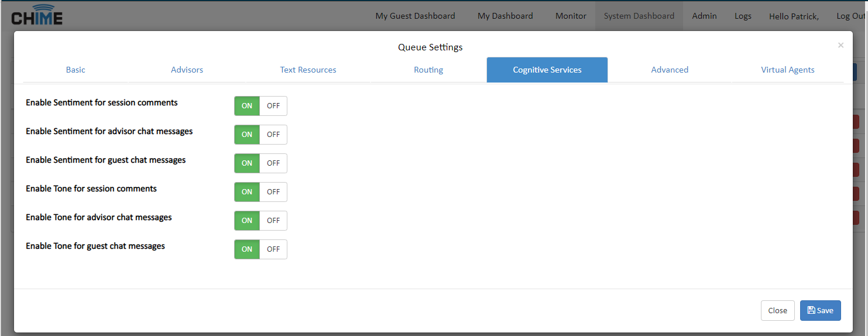The height and width of the screenshot is (336, 868).
Task: Click the CHIME logo icon
Action: [x=37, y=16]
